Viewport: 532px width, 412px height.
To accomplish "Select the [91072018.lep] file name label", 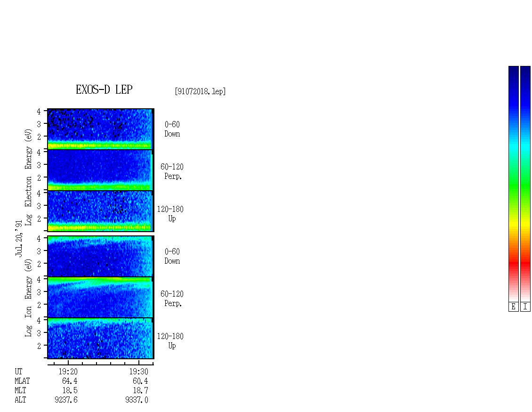I will tap(200, 91).
